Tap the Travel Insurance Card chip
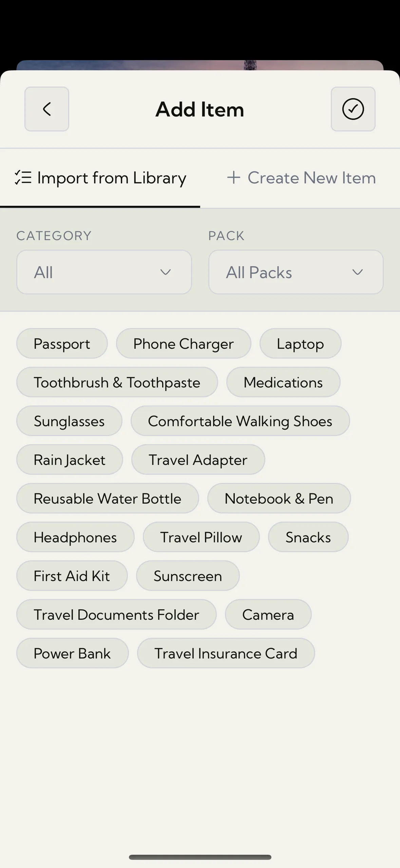The height and width of the screenshot is (868, 400). (226, 653)
